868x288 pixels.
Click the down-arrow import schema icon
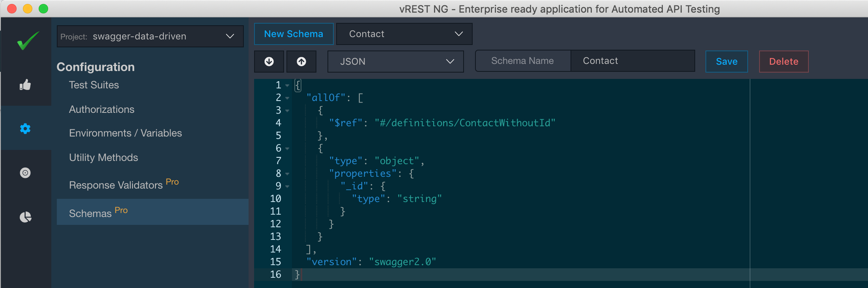click(x=269, y=62)
